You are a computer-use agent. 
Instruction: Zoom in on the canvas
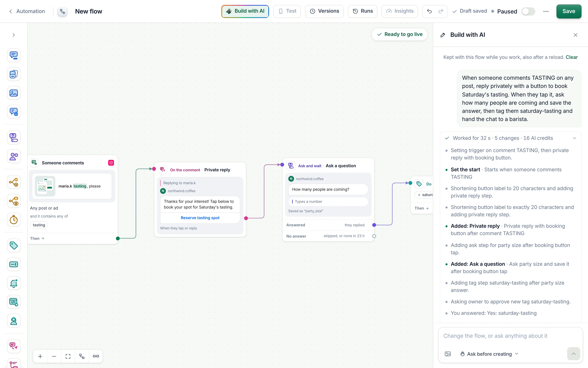click(40, 356)
